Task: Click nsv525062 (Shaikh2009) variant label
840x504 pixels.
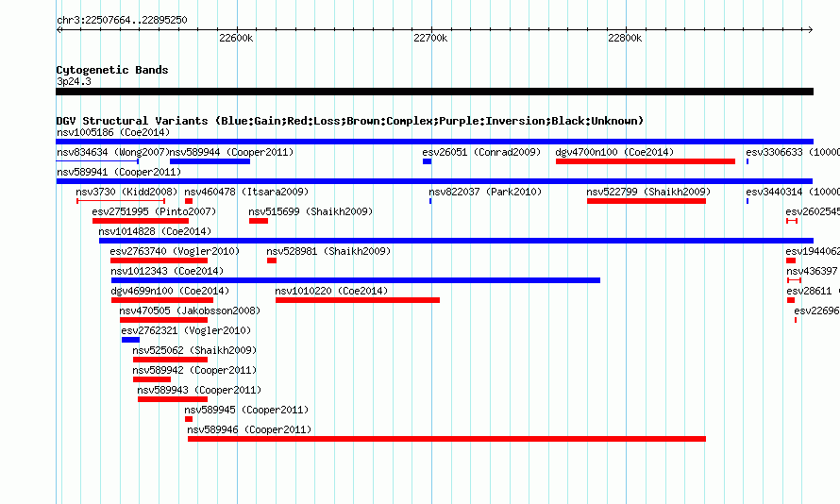Action: pyautogui.click(x=194, y=350)
